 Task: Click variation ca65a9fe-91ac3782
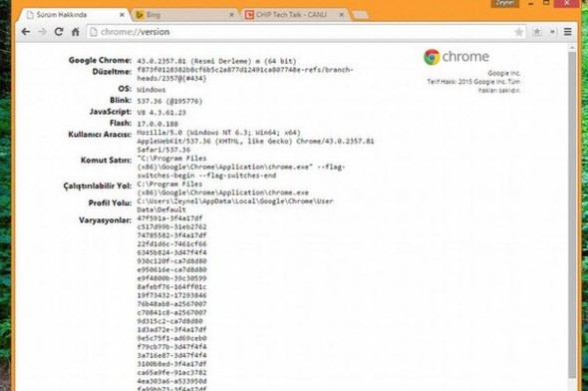pyautogui.click(x=171, y=373)
